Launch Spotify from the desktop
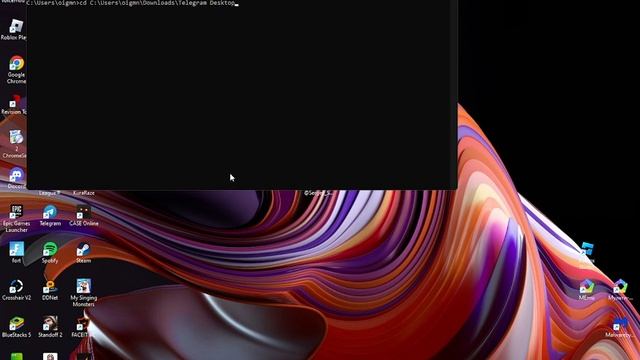 pos(50,253)
